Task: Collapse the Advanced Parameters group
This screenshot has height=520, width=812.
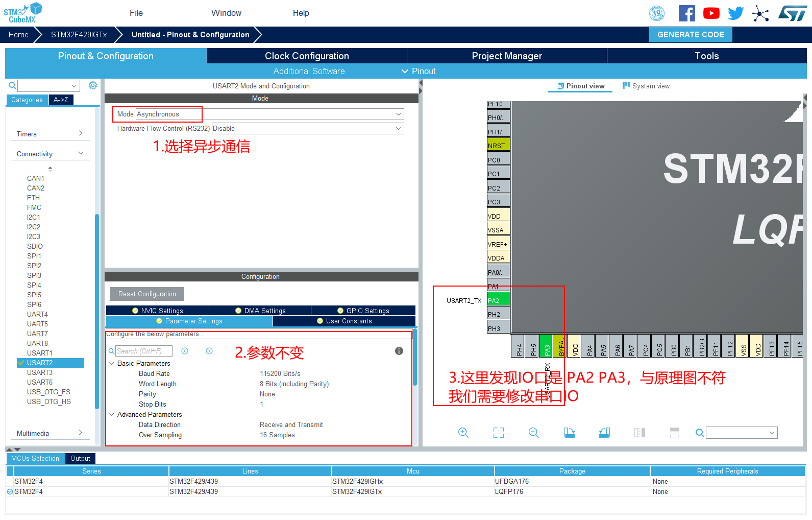Action: 111,414
